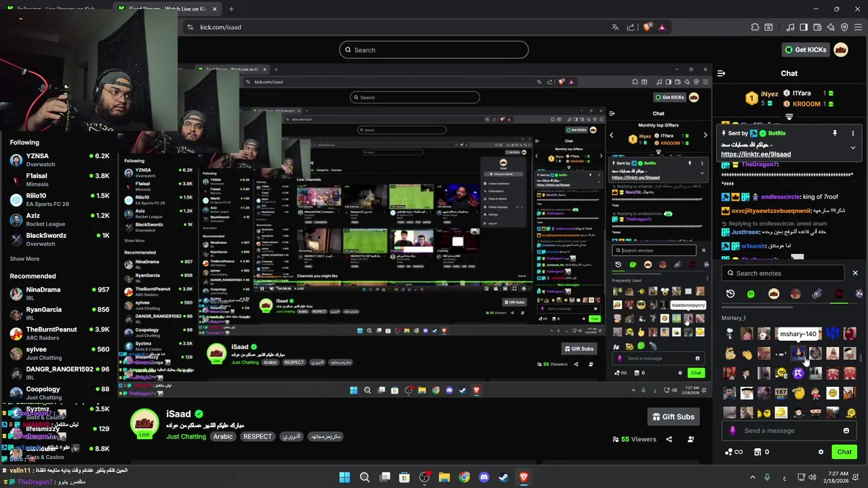This screenshot has height=488, width=868.
Task: Click the site info icon beside kick.com/isaad
Action: coord(190,27)
